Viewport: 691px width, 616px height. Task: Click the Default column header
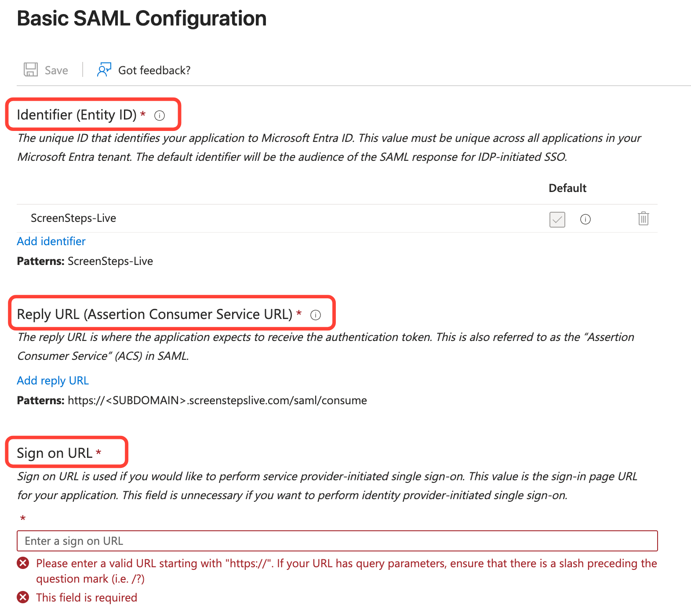(x=567, y=188)
